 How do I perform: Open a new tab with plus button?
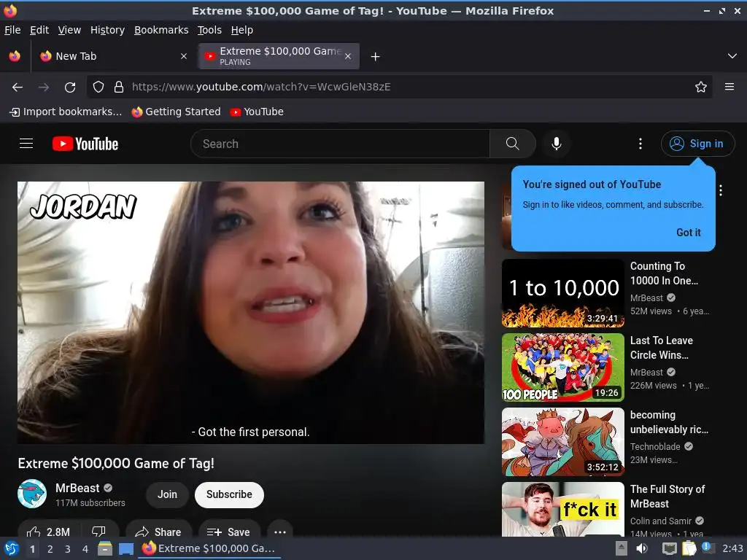click(x=376, y=57)
